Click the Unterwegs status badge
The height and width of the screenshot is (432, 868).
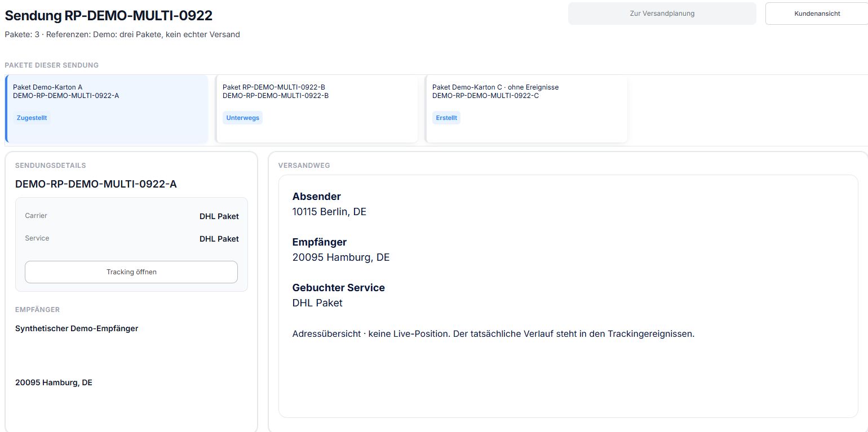pos(243,118)
